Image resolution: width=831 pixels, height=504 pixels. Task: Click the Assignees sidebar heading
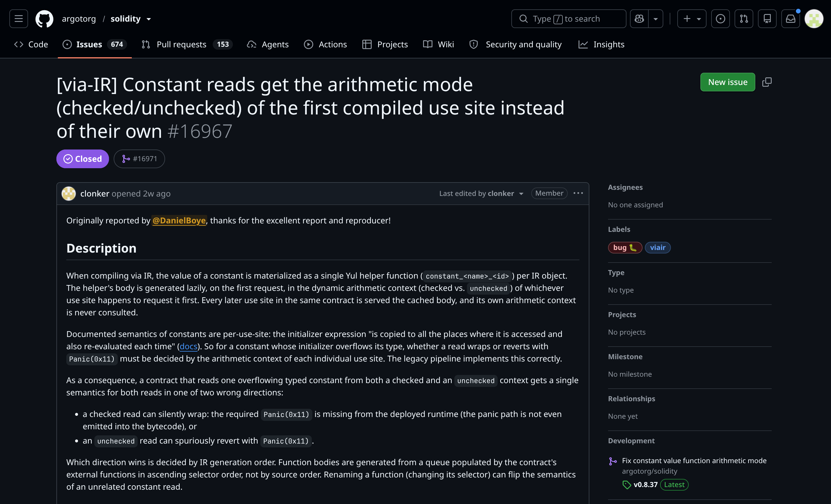625,187
